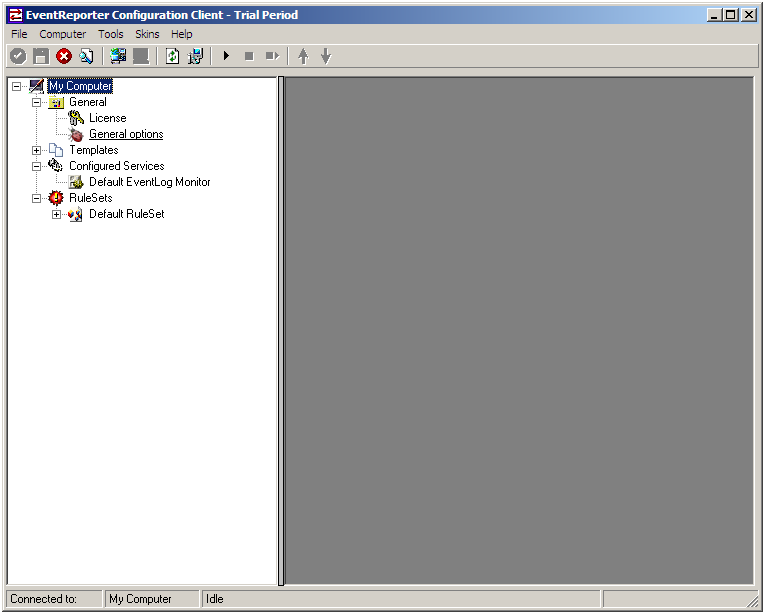The width and height of the screenshot is (766, 616).
Task: Click the RuleSets red alert icon
Action: pos(56,198)
